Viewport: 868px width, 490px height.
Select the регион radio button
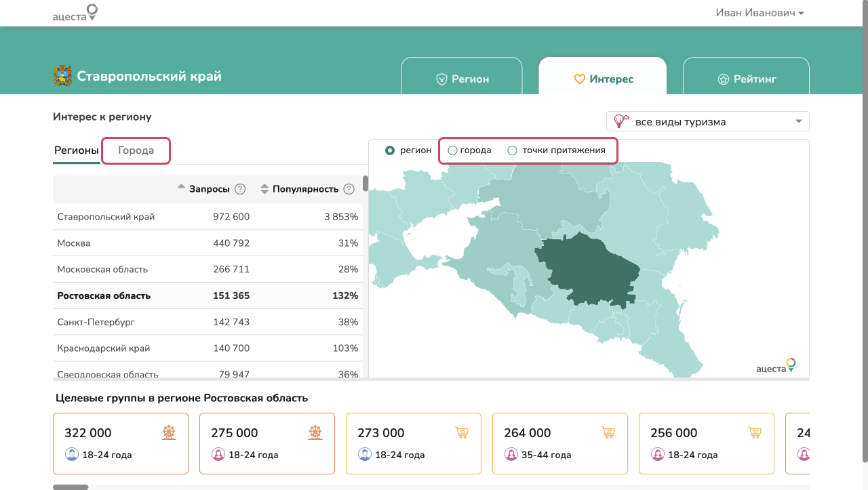tap(390, 150)
